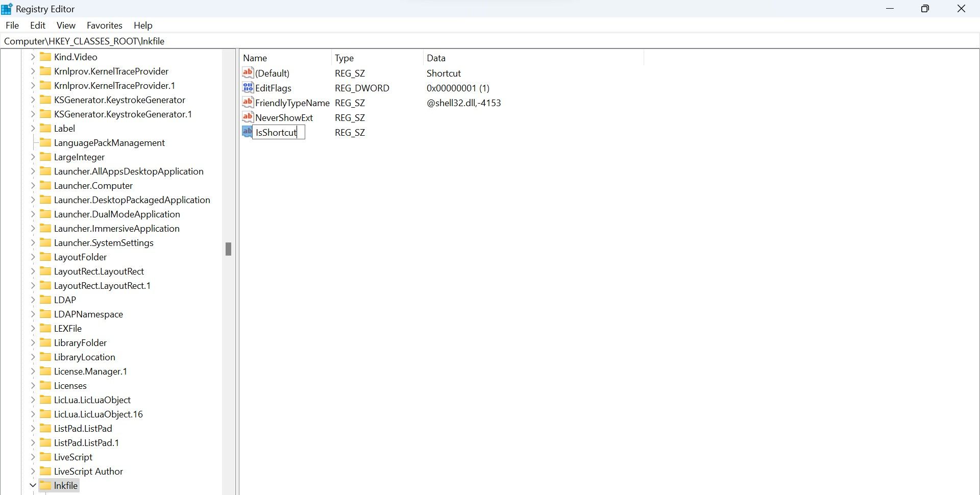Click the LibraryLocation folder icon
The image size is (980, 495).
(x=45, y=357)
